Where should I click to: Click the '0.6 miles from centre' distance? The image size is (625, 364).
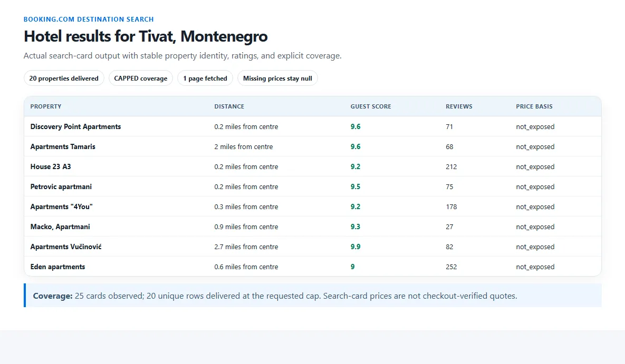[246, 267]
